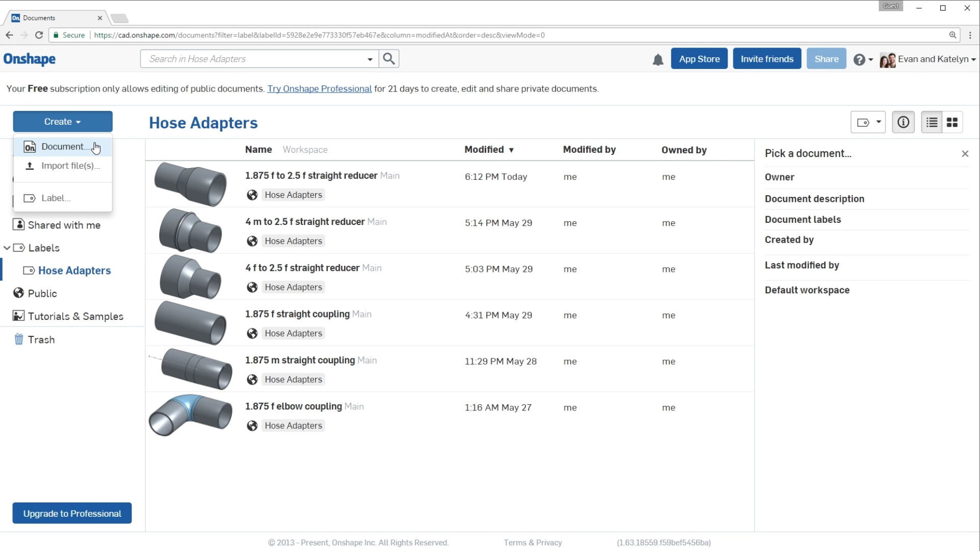Image resolution: width=980 pixels, height=551 pixels.
Task: Open the help question mark menu
Action: (x=863, y=59)
